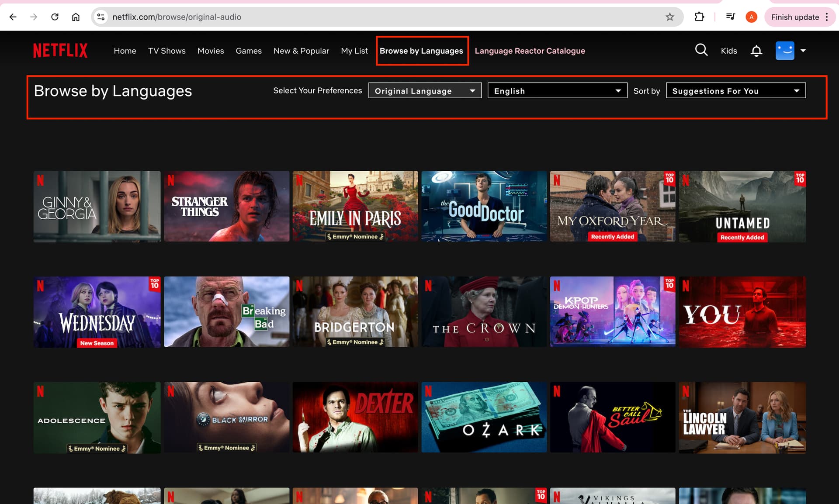Click the blue profile avatar
Viewport: 839px width, 504px height.
pyautogui.click(x=785, y=51)
